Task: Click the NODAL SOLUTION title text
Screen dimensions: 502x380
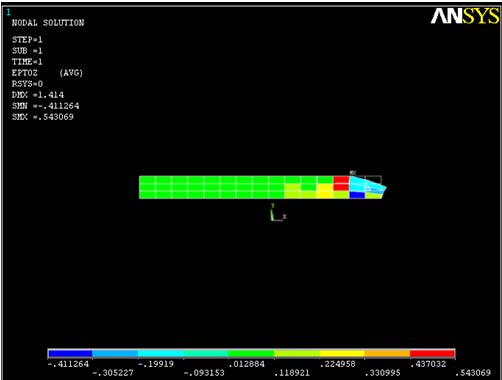Action: (x=48, y=23)
